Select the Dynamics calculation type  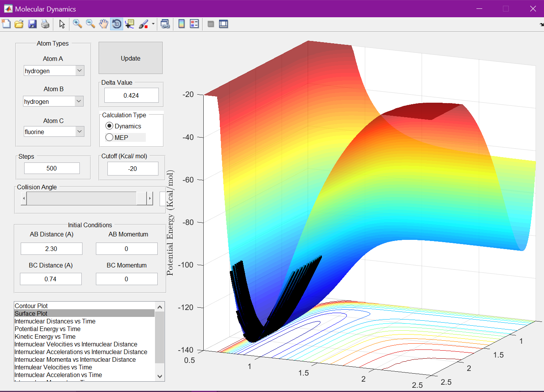(x=110, y=126)
